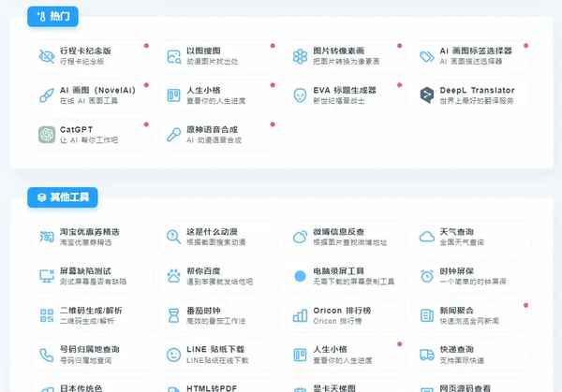Click the 微博信息反查 weibo icon
Viewport: 562px width, 392px height.
(300, 237)
